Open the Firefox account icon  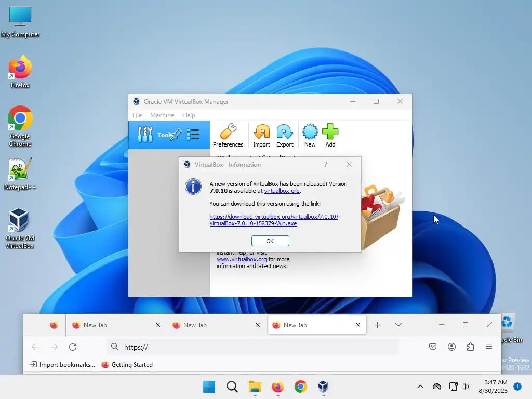451,347
